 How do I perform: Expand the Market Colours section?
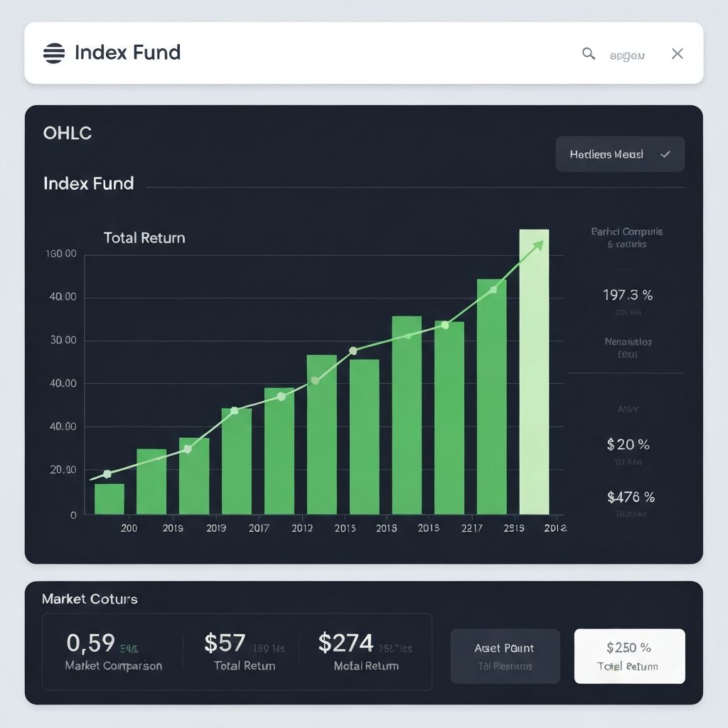pyautogui.click(x=90, y=599)
